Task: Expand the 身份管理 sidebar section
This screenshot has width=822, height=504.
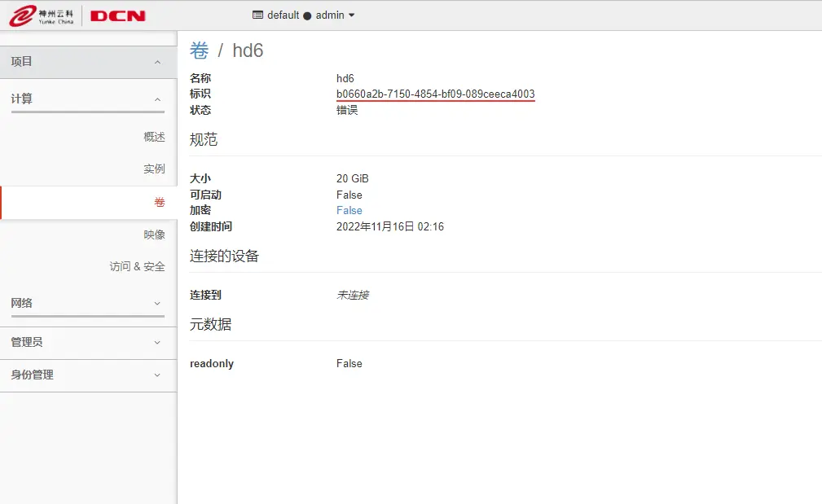Action: pyautogui.click(x=88, y=375)
